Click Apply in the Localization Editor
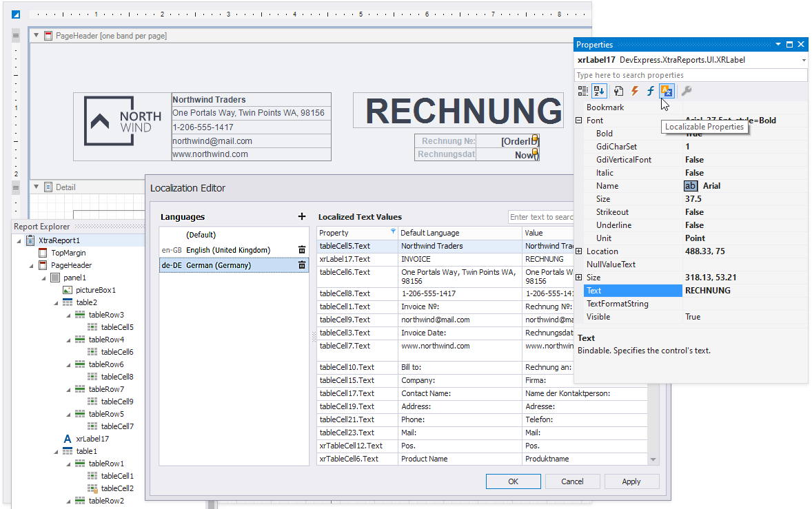Image resolution: width=812 pixels, height=509 pixels. click(631, 481)
